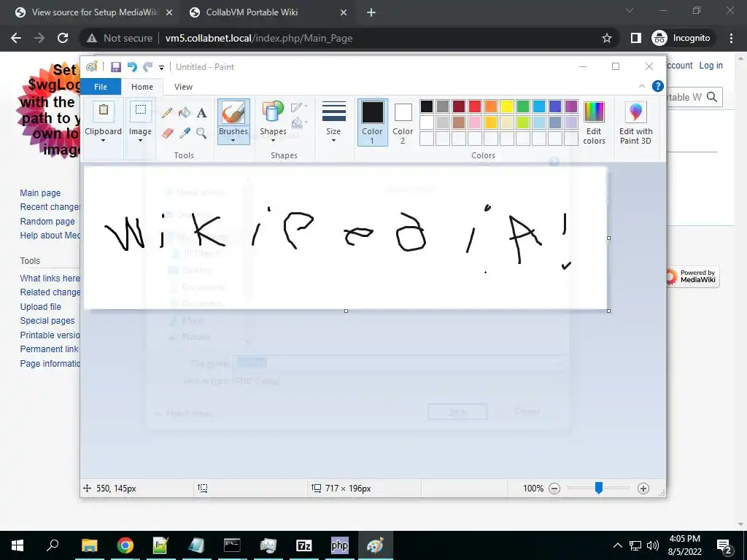Open the Random page link
Screen dimensions: 747x560
[x=47, y=222]
